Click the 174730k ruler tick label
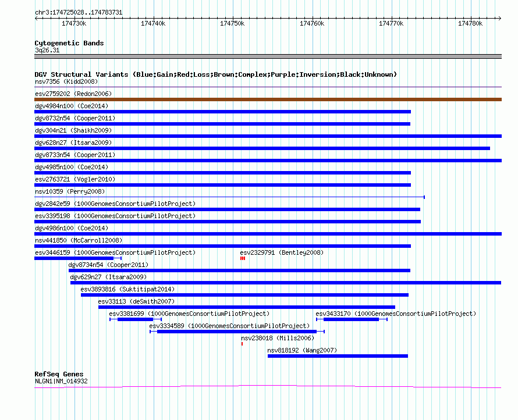 coord(74,23)
